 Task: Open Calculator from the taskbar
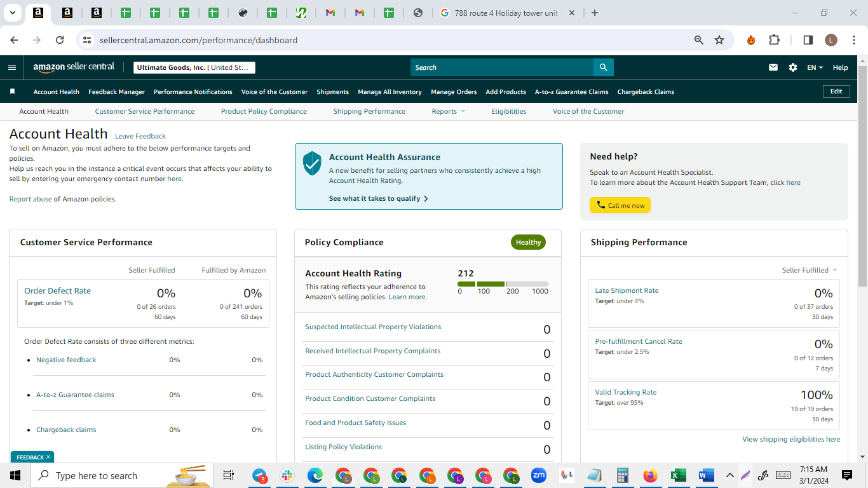(623, 475)
